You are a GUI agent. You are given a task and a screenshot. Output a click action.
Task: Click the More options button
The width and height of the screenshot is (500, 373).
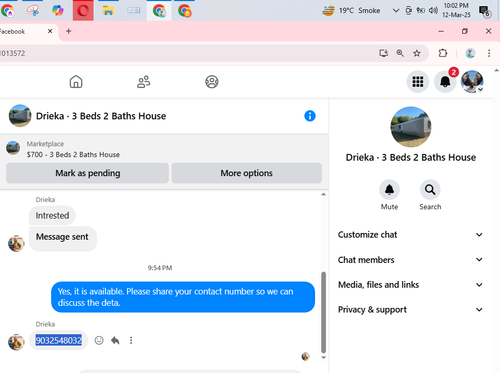247,173
